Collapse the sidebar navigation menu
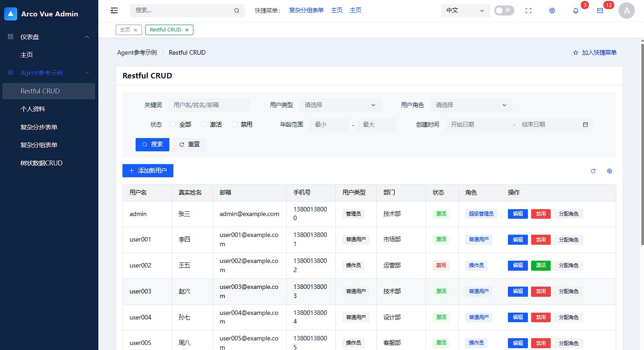644x350 pixels. [x=114, y=10]
